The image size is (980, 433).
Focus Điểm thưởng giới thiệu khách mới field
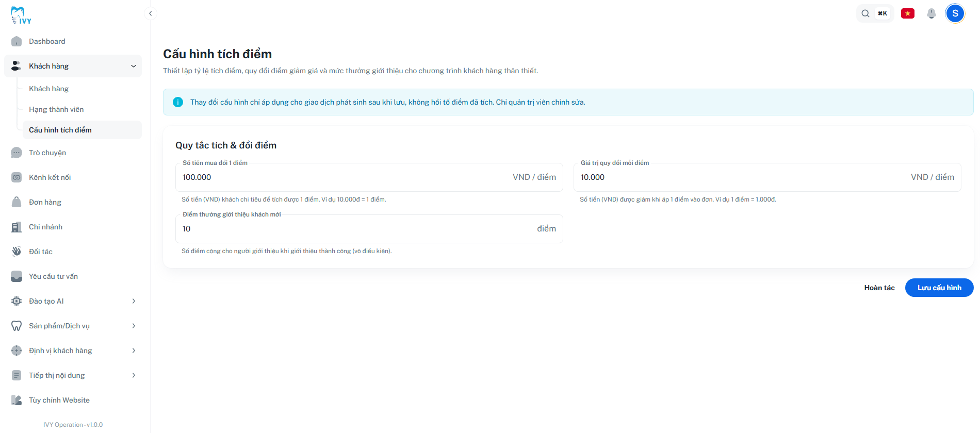[369, 229]
